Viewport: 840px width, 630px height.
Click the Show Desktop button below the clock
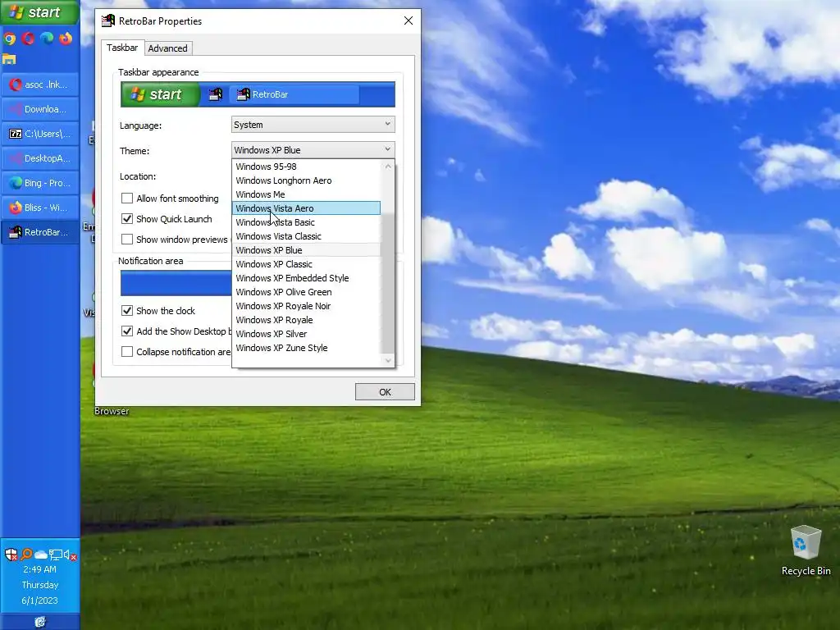point(40,622)
